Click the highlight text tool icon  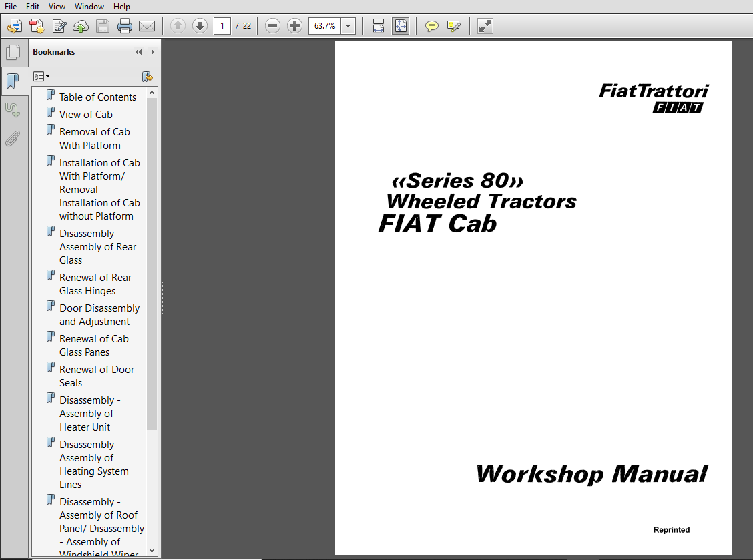[454, 26]
